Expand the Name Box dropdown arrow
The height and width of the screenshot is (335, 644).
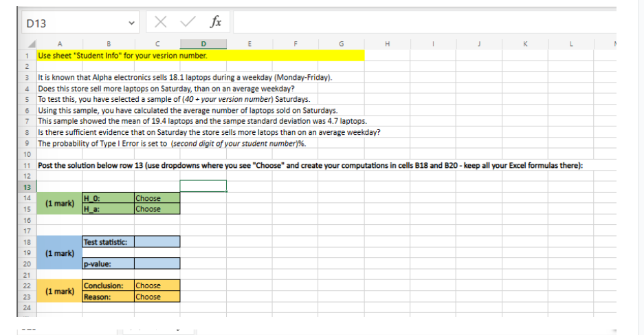point(131,23)
